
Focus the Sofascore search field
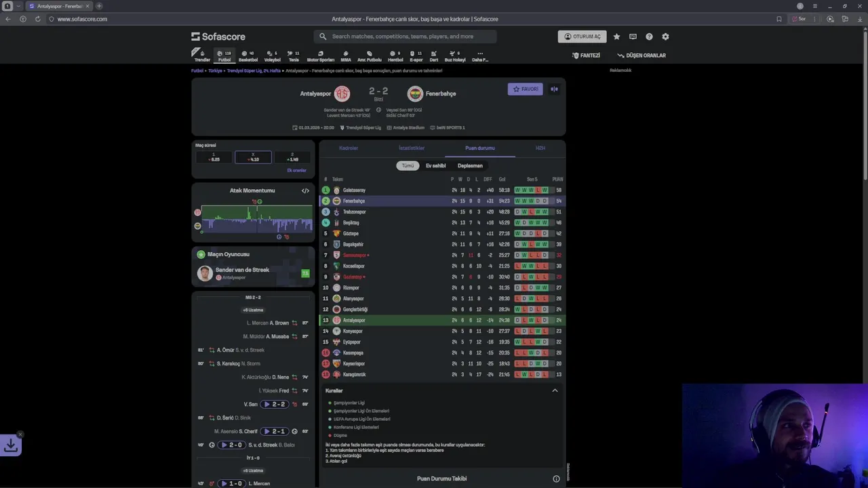point(405,37)
